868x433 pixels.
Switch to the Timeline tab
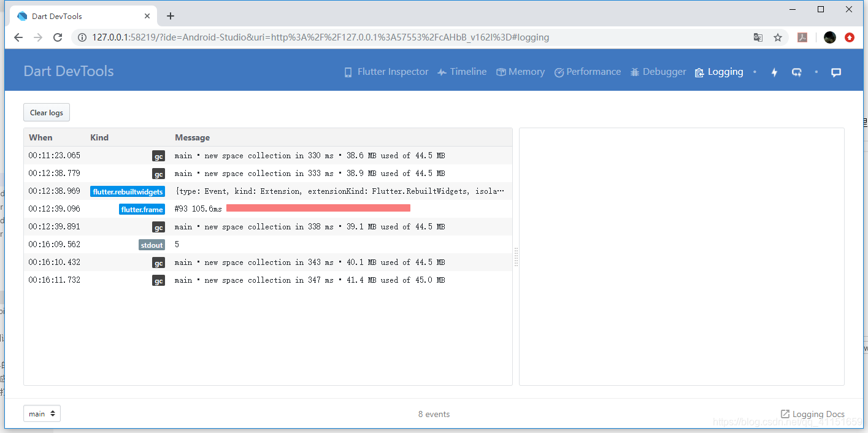click(x=462, y=72)
